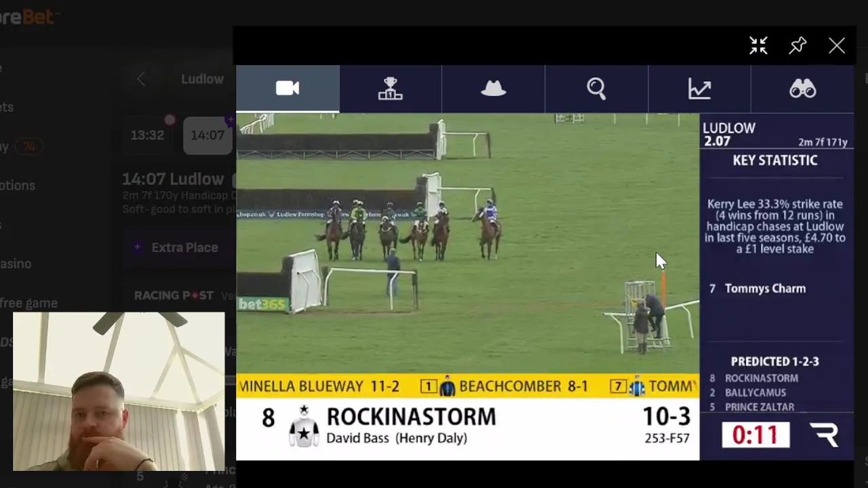
Task: Click the Ludlow meeting title
Action: (x=202, y=79)
